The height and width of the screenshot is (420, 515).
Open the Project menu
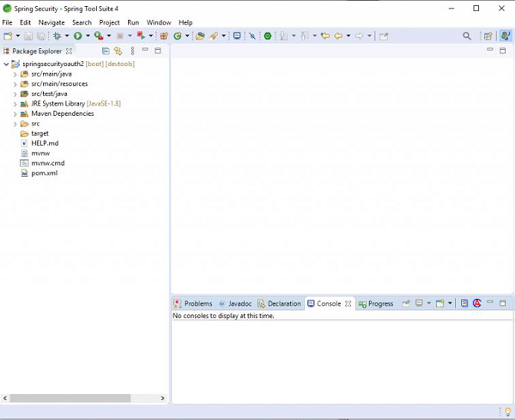109,22
